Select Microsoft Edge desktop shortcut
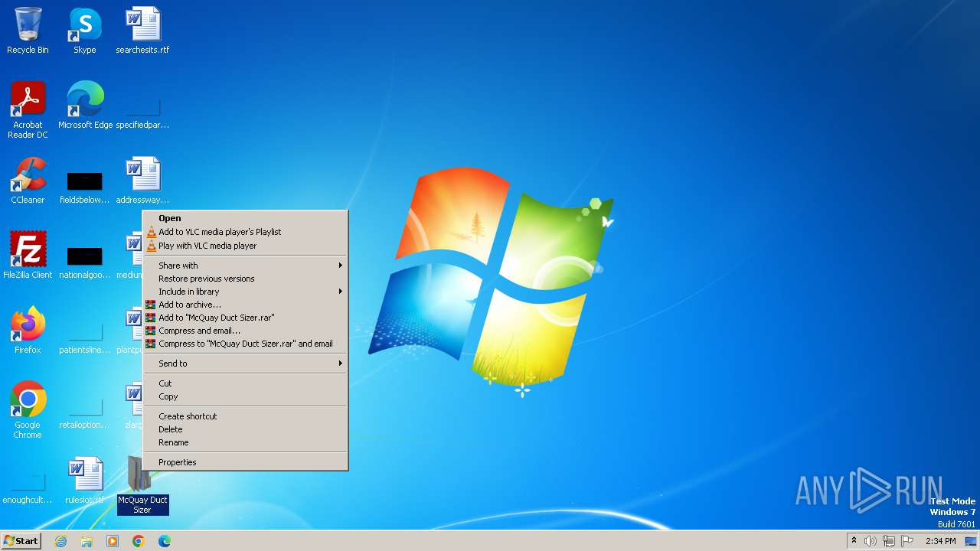The width and height of the screenshot is (980, 551). (85, 106)
